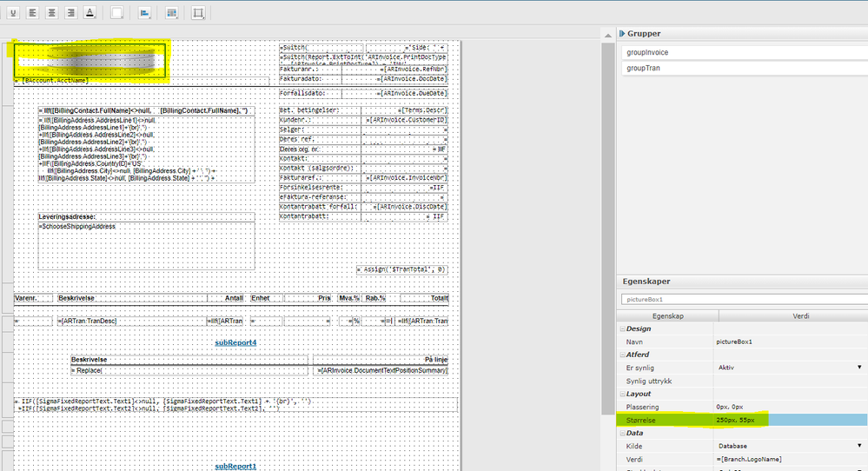Collapse the Design property section
The width and height of the screenshot is (868, 471).
click(622, 328)
